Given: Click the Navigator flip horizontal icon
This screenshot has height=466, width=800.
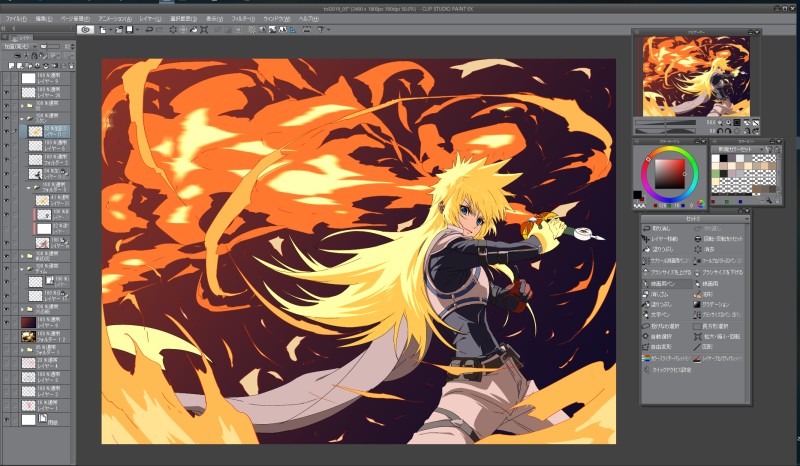Looking at the screenshot, I should [x=747, y=122].
